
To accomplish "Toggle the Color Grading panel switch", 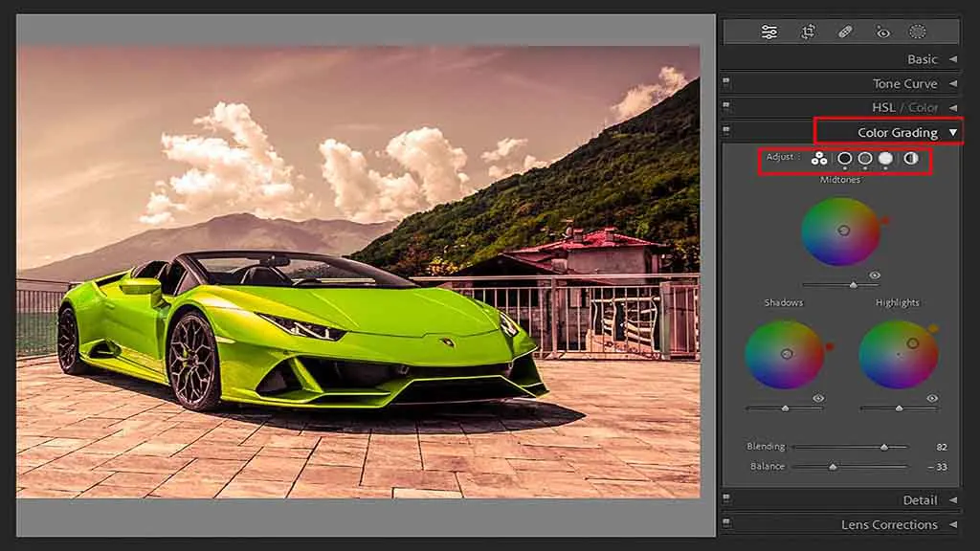I will click(x=725, y=130).
